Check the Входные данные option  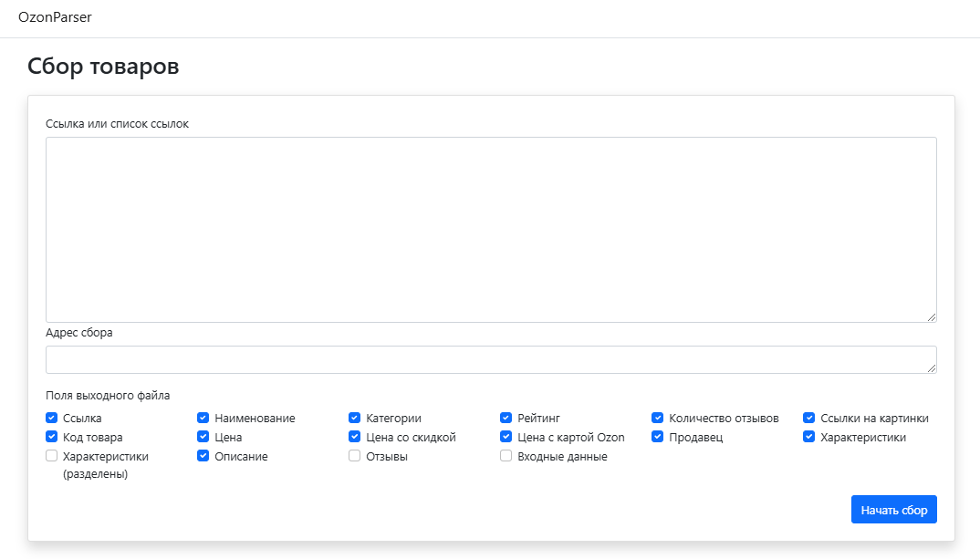click(x=506, y=456)
